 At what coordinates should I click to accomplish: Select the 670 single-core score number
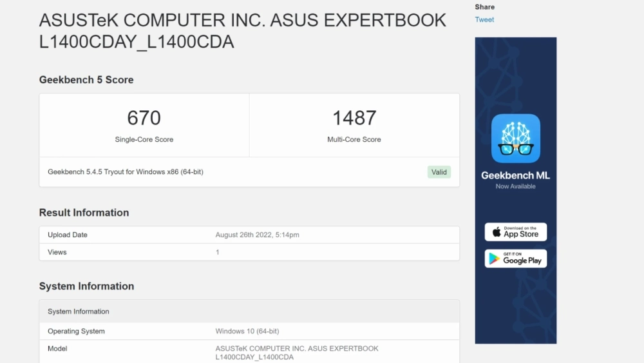coord(144,118)
